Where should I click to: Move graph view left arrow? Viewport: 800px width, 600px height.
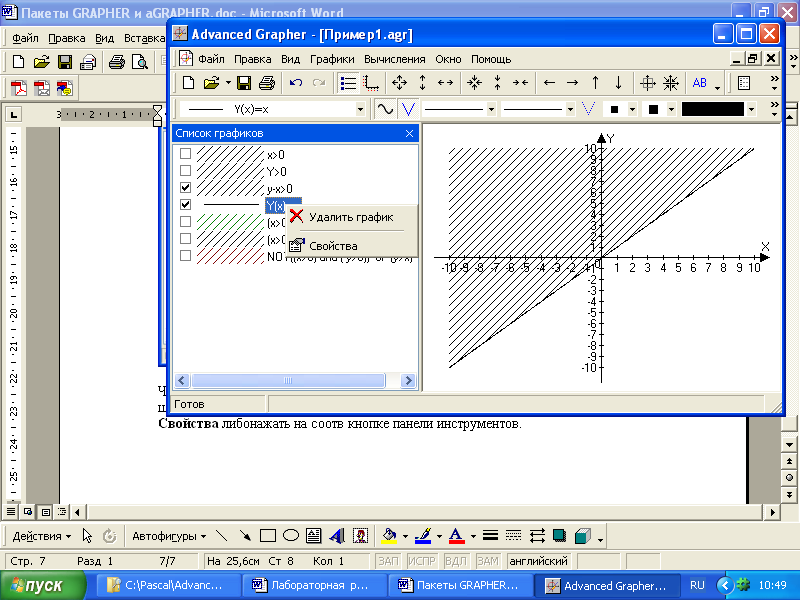(549, 83)
